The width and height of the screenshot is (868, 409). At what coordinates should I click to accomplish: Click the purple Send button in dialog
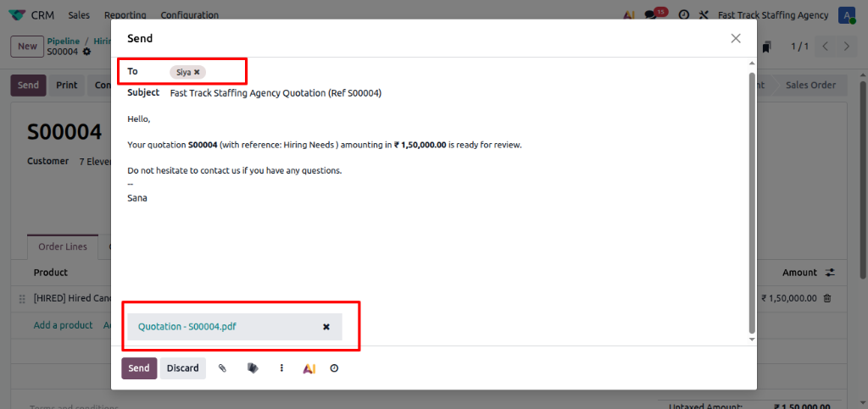tap(139, 368)
